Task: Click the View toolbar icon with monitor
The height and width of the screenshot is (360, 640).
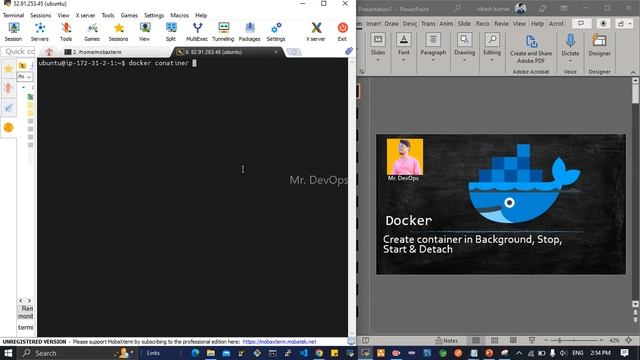Action: pyautogui.click(x=144, y=32)
